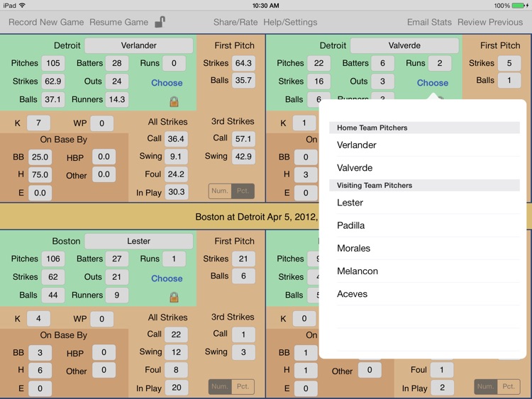Open Email Stats
The width and height of the screenshot is (532, 399).
[x=429, y=22]
